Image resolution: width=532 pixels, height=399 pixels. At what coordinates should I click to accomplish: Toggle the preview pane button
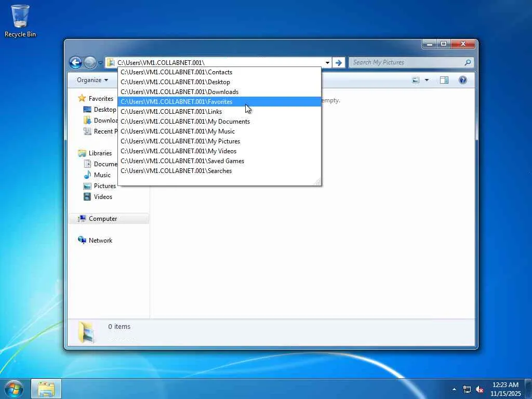coord(444,80)
